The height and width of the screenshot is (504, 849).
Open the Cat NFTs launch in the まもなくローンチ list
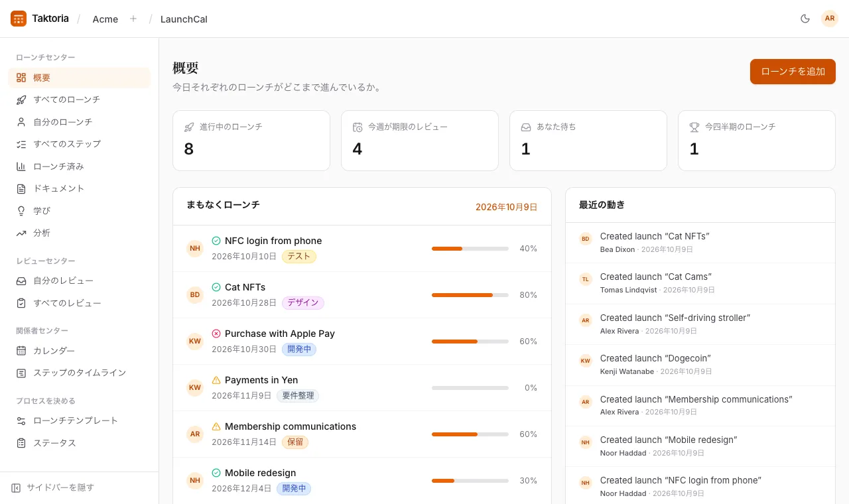point(245,287)
